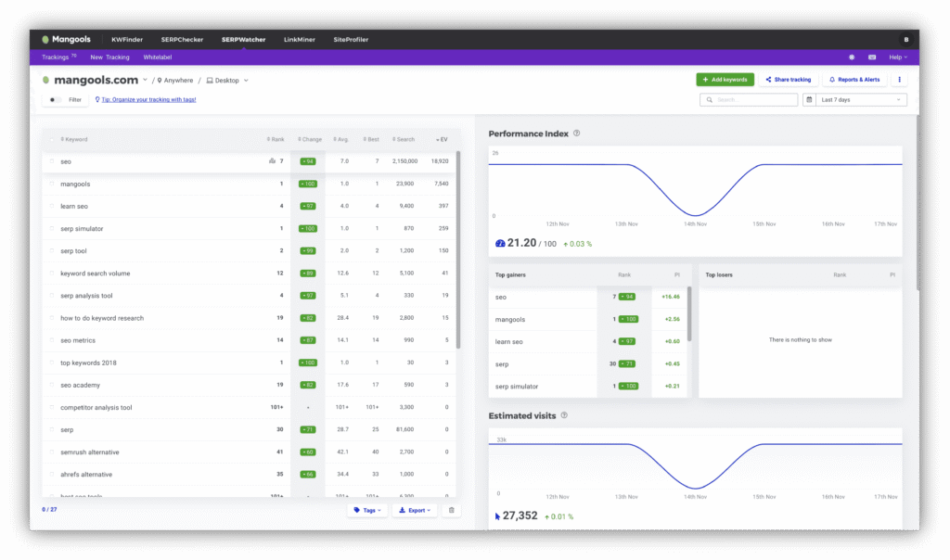Screen dimensions: 950x560
Task: Open SERPChecker tool
Action: (182, 39)
